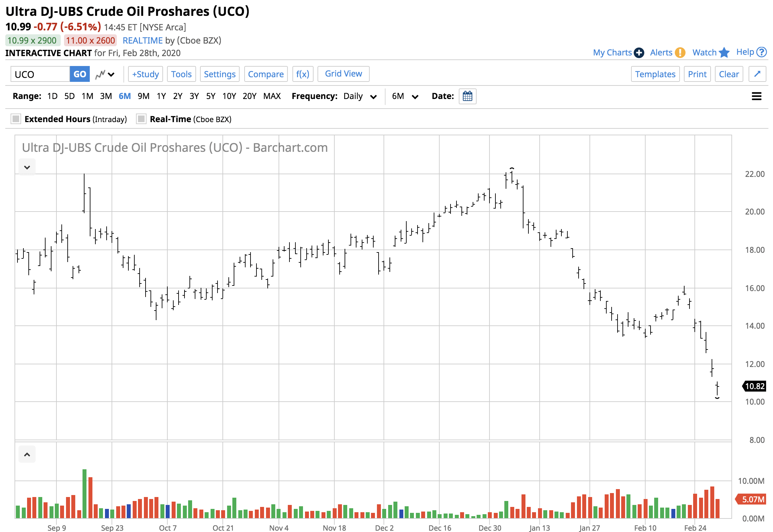Click the 10.82 price marker label
Viewport: 773px width, 532px height.
click(754, 386)
